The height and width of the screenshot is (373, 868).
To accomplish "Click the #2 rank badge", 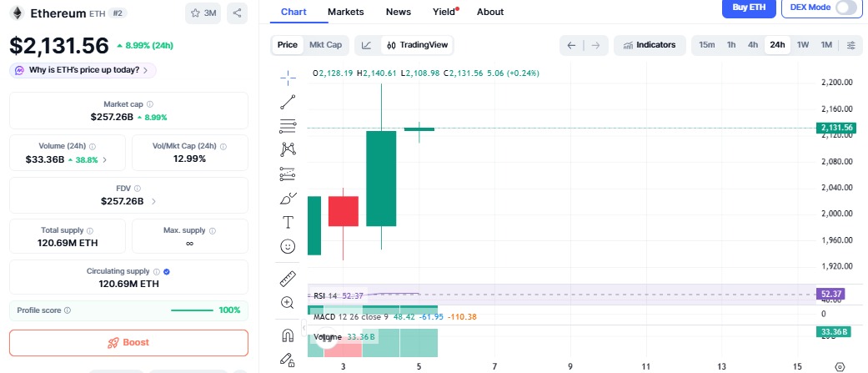I will [x=118, y=13].
